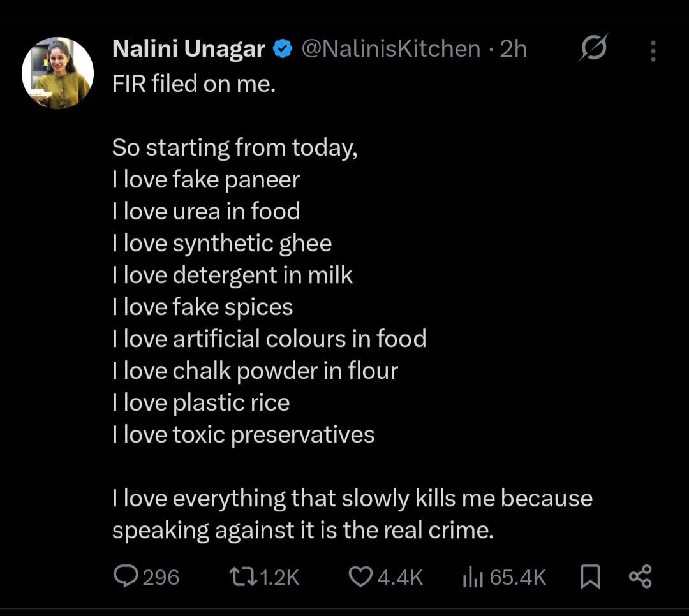The image size is (689, 616).
Task: Click the 296 replies count
Action: [x=161, y=577]
